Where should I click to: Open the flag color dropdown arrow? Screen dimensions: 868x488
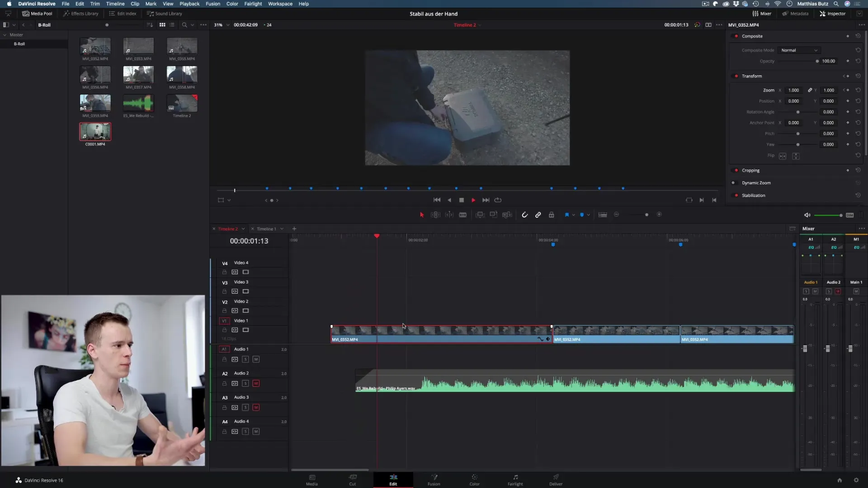(x=574, y=215)
